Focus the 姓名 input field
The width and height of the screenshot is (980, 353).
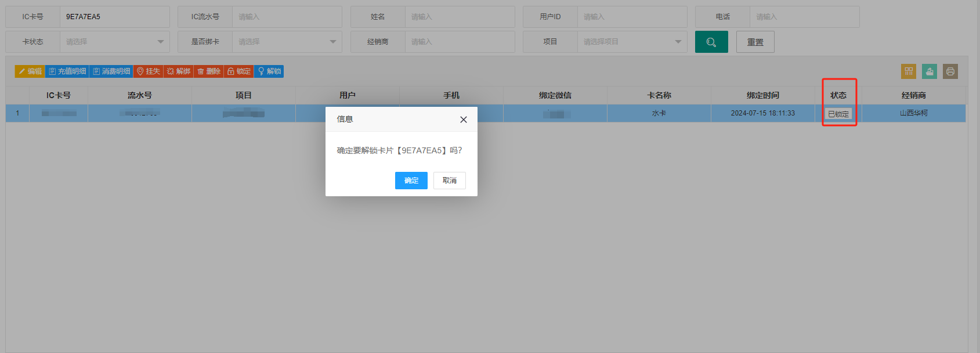pyautogui.click(x=460, y=17)
